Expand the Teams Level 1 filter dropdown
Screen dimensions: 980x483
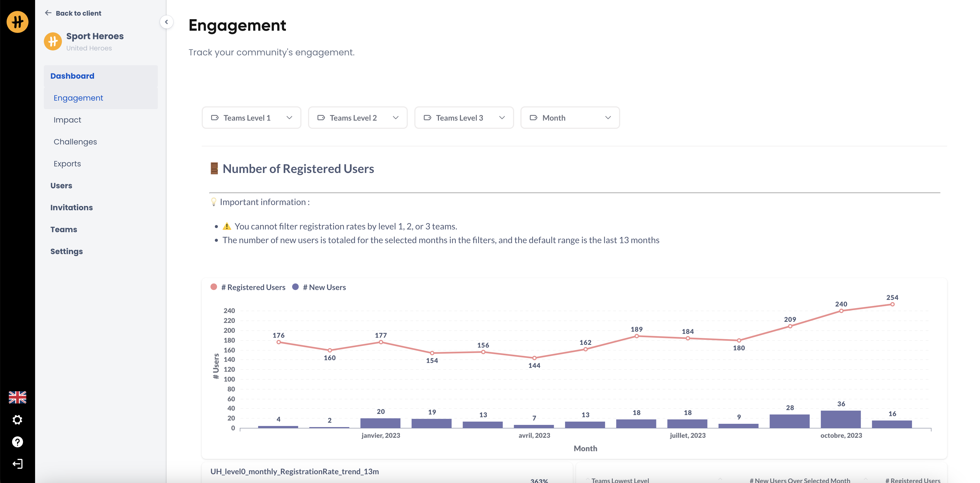click(x=252, y=118)
